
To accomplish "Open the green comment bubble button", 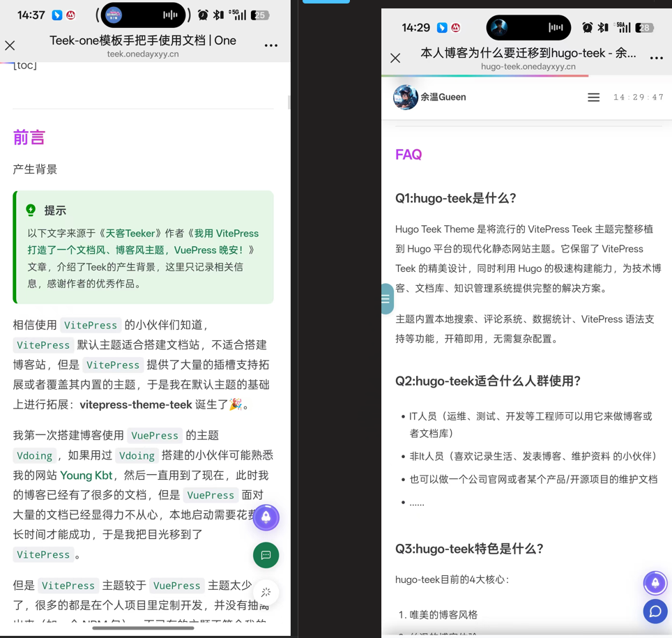I will (x=266, y=555).
